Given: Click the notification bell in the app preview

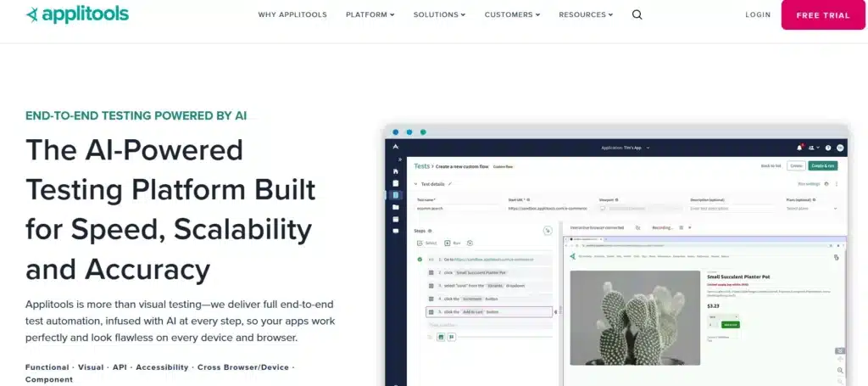Looking at the screenshot, I should 799,148.
